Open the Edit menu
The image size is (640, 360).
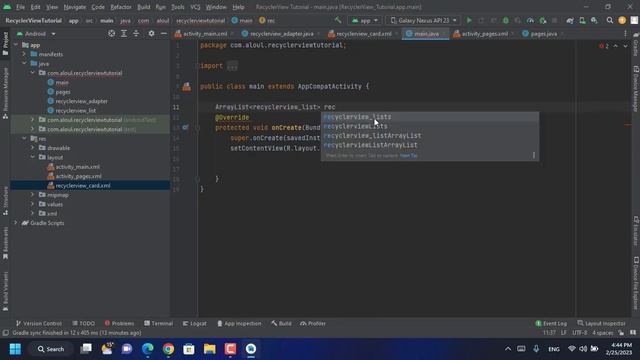click(36, 7)
